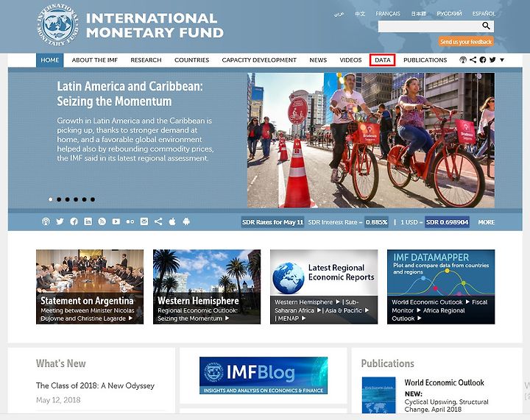
Task: Switch language to Japanese
Action: pyautogui.click(x=419, y=14)
